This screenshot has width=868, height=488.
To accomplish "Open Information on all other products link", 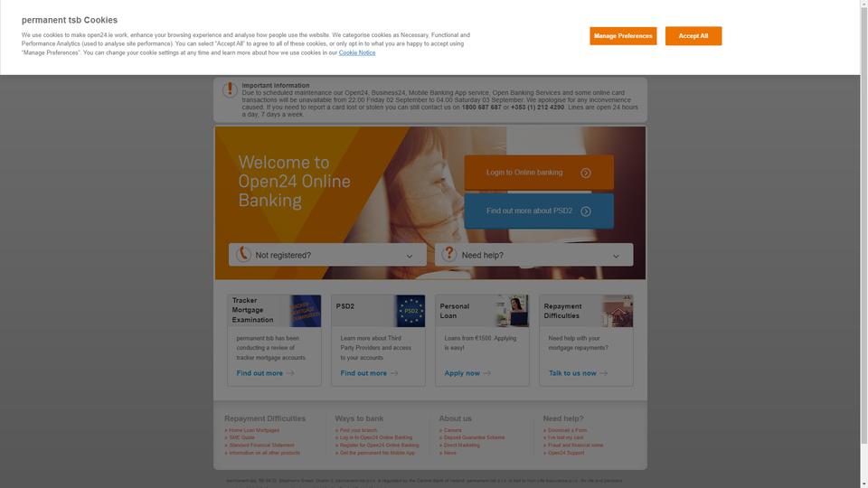I will (265, 453).
